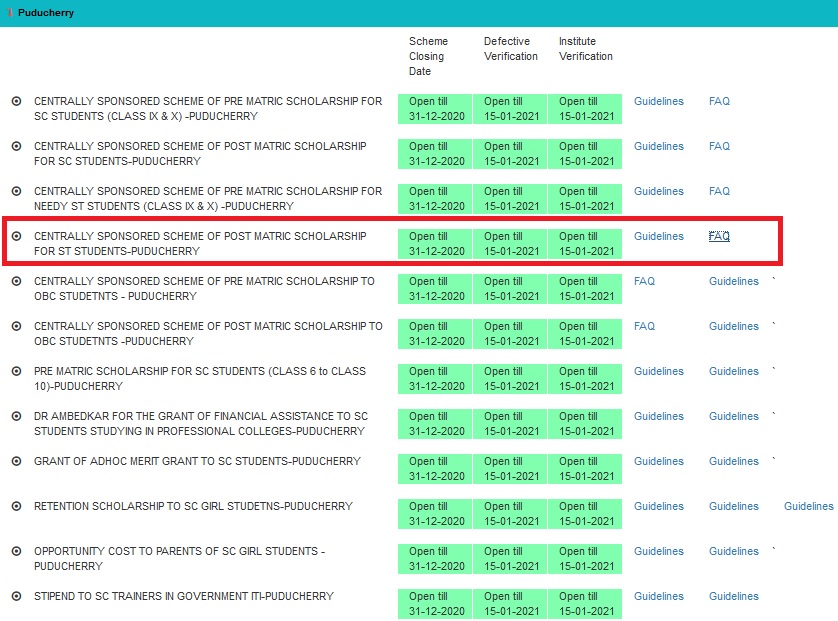The height and width of the screenshot is (621, 838).
Task: Click the bullet icon beside Opportunity Cost to Parents scheme
Action: click(17, 550)
